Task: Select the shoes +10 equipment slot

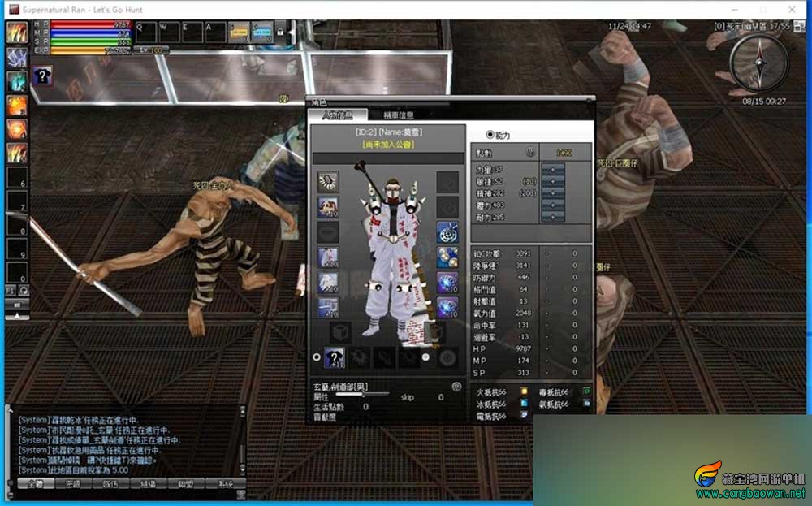Action: coord(328,307)
